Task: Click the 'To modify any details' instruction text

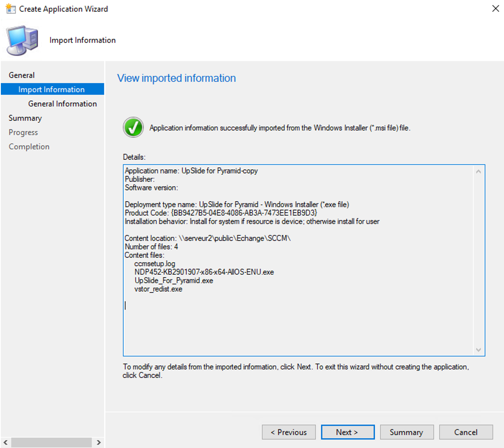Action: (x=296, y=371)
